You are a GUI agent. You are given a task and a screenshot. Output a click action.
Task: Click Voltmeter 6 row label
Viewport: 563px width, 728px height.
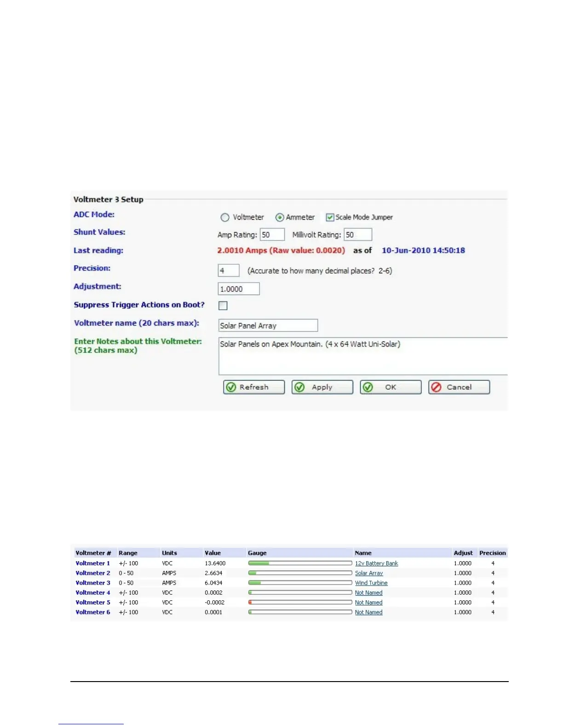pos(93,612)
